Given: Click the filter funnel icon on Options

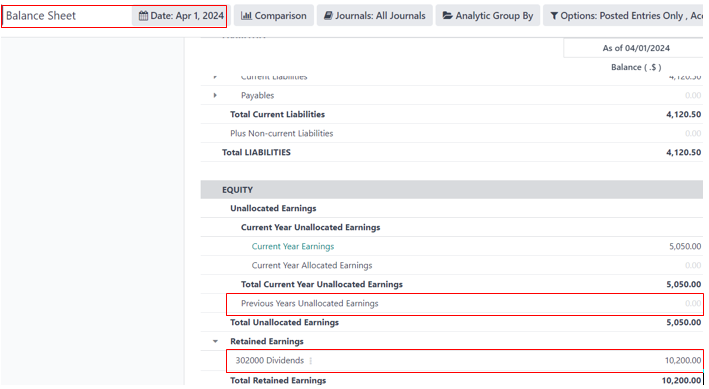Looking at the screenshot, I should coord(554,16).
